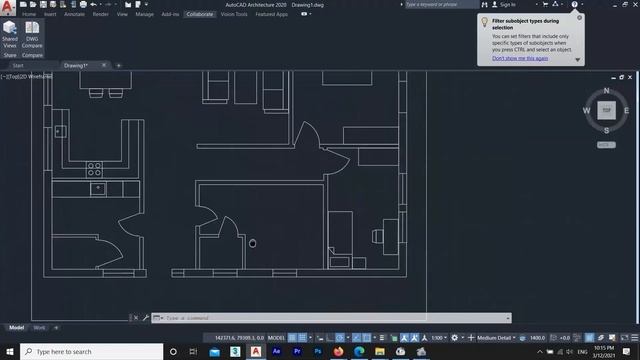Image resolution: width=640 pixels, height=360 pixels.
Task: Open the Help dropdown arrow in title bar
Action: [x=582, y=4]
